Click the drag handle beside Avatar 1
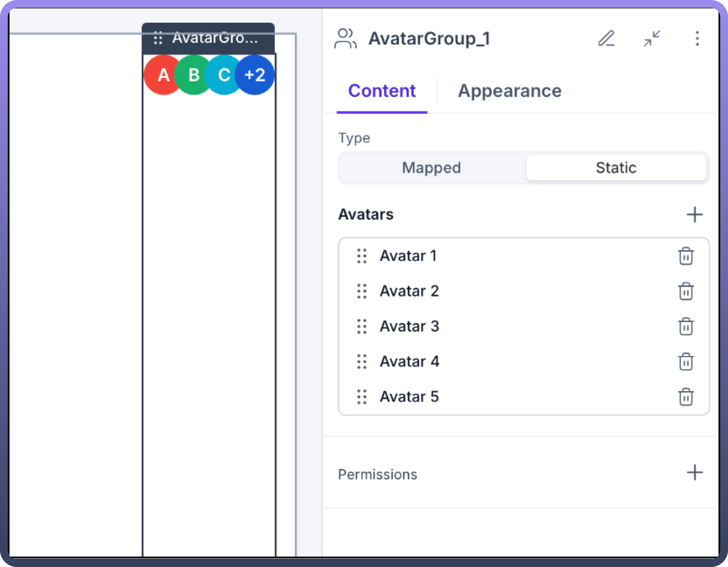The height and width of the screenshot is (567, 728). pyautogui.click(x=362, y=256)
